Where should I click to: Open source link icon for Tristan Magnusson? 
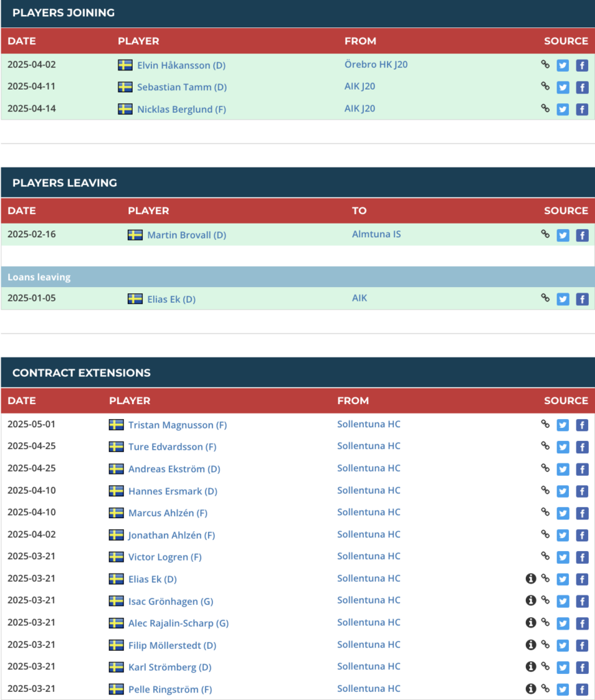(545, 424)
